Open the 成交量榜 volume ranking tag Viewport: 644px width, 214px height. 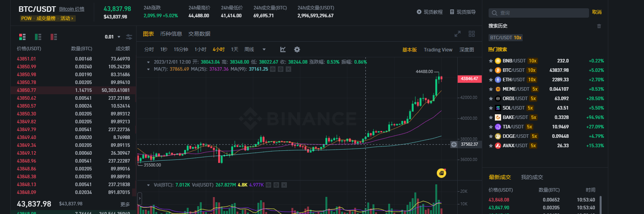pyautogui.click(x=46, y=18)
